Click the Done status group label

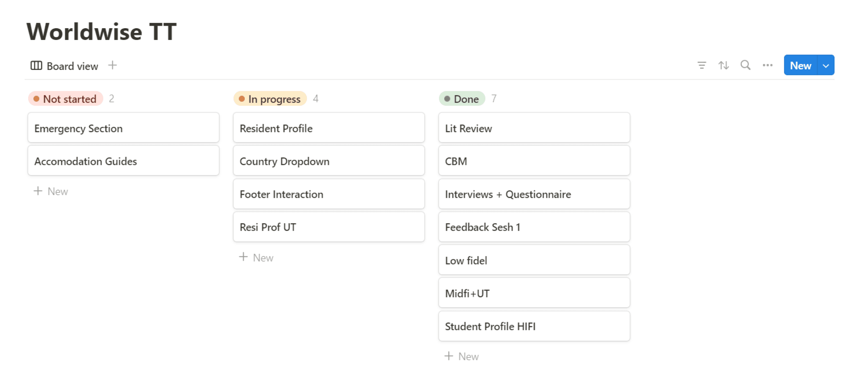[462, 99]
